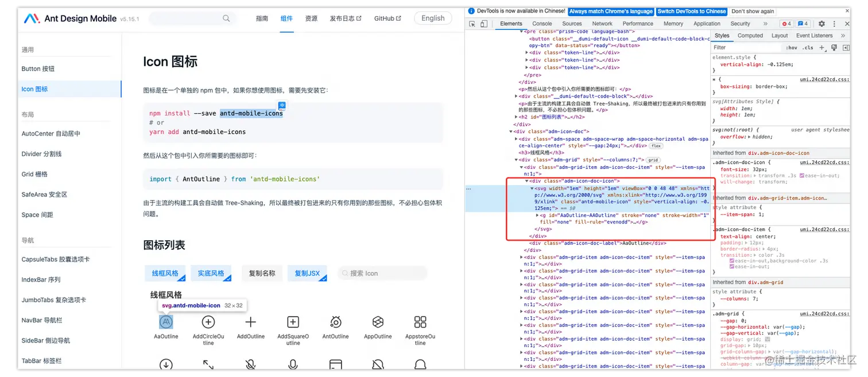Select the AntOutline icon

(336, 322)
